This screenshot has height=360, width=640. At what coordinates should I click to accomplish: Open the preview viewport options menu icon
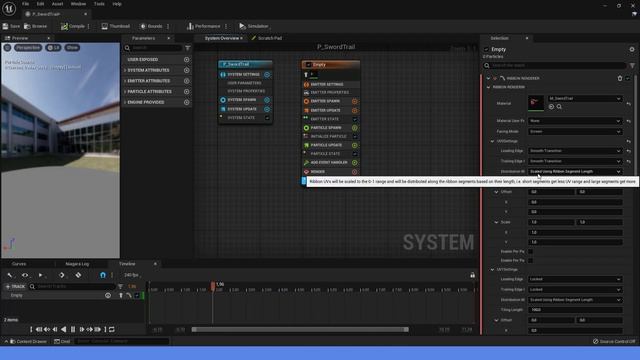click(7, 48)
